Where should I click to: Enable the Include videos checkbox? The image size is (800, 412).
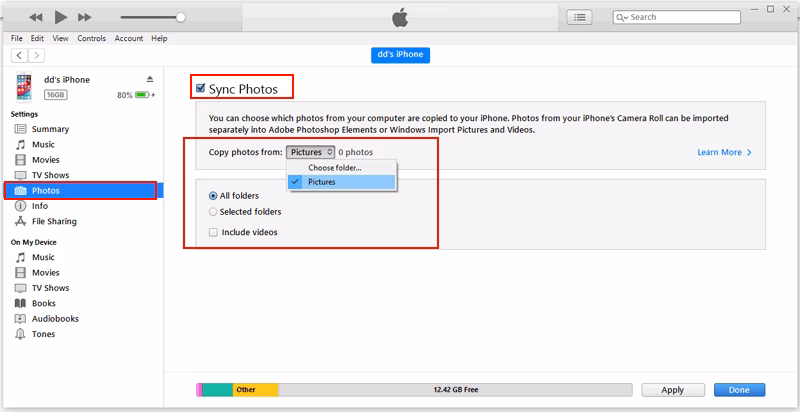point(213,233)
